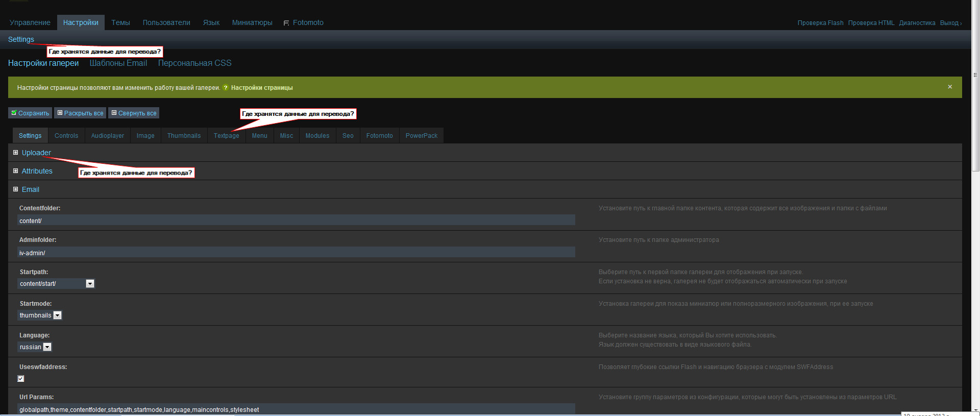The image size is (980, 416).
Task: Expand the Email section plus icon
Action: point(15,189)
